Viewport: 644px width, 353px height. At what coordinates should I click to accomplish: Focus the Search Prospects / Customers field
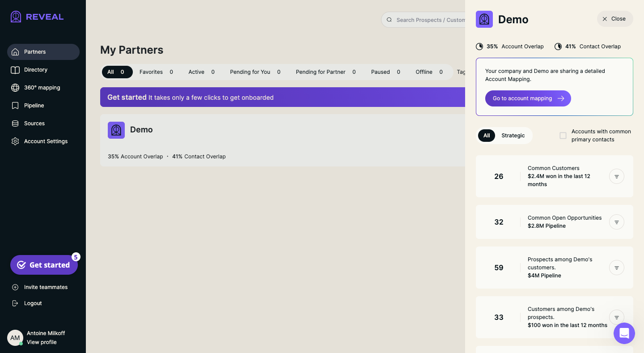(423, 20)
